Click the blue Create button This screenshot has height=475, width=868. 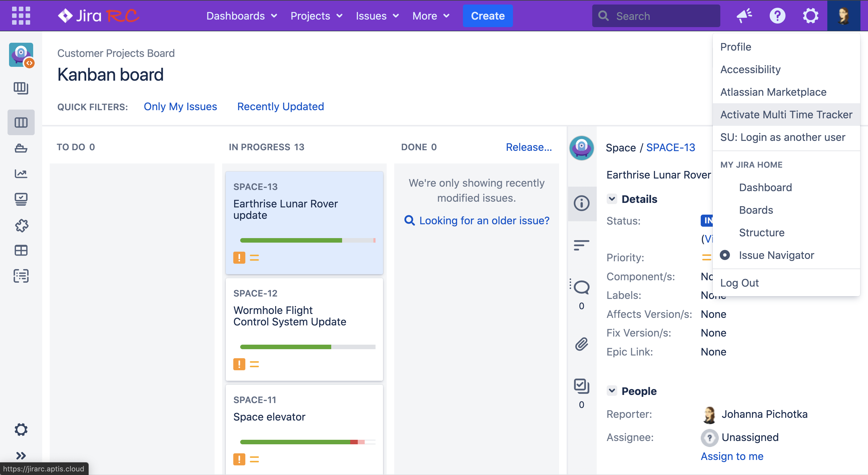(487, 16)
